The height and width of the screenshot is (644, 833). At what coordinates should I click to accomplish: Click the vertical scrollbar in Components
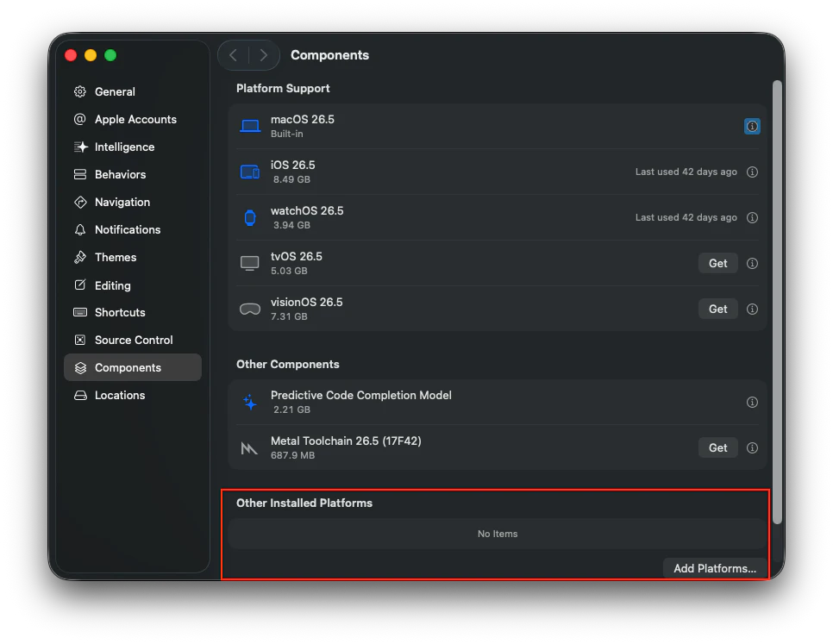coord(777,302)
